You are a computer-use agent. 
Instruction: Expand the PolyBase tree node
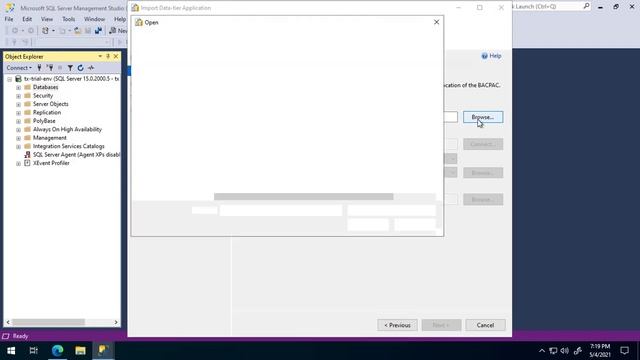(18, 121)
